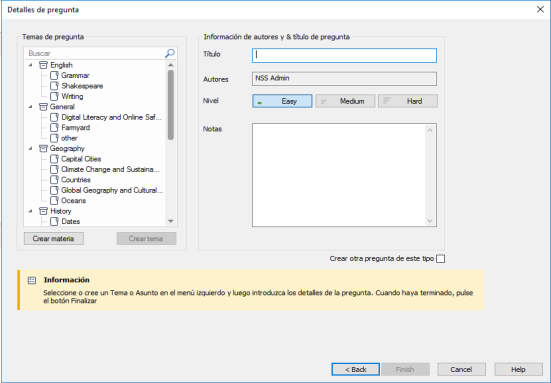Image resolution: width=551 pixels, height=383 pixels.
Task: Check 'Crear otra pregunta de este tipo'
Action: click(x=440, y=259)
